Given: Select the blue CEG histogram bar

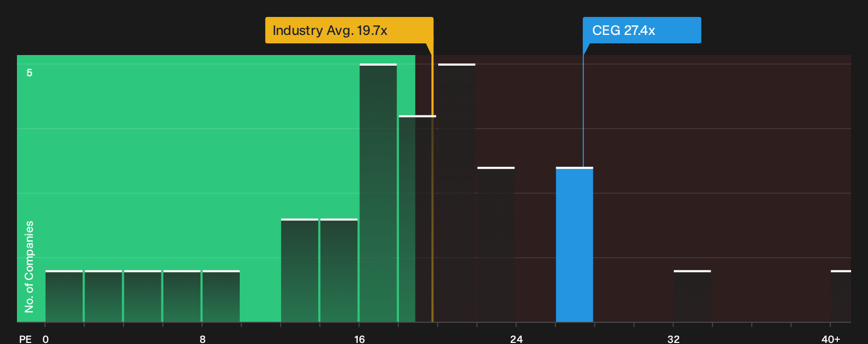Looking at the screenshot, I should (574, 245).
